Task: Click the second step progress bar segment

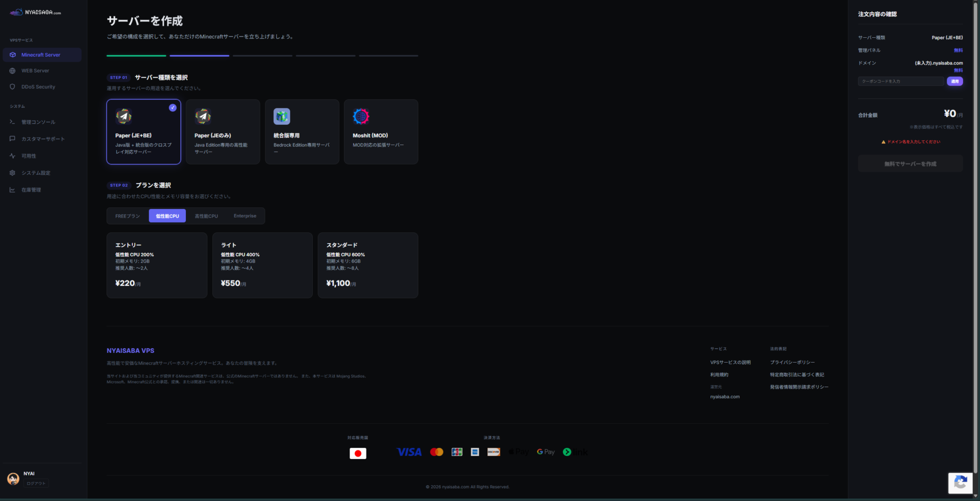Action: pyautogui.click(x=199, y=56)
